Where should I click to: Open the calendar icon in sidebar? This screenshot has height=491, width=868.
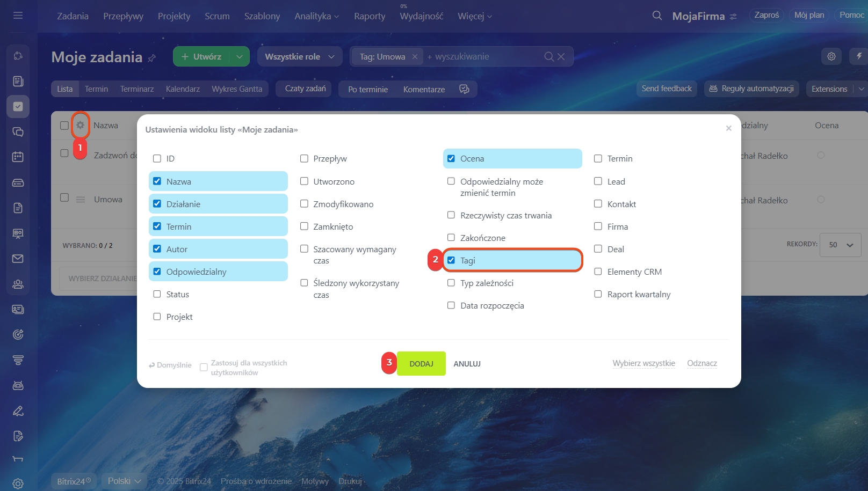pyautogui.click(x=18, y=157)
